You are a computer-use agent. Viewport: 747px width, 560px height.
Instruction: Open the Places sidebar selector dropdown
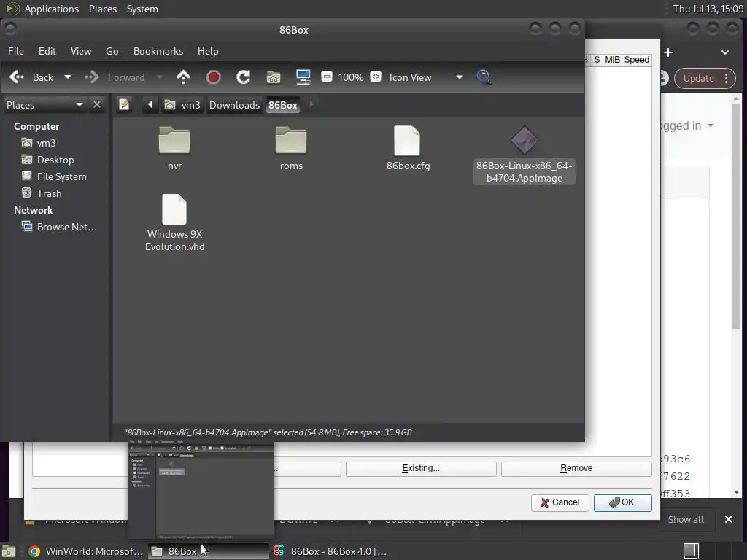point(44,105)
